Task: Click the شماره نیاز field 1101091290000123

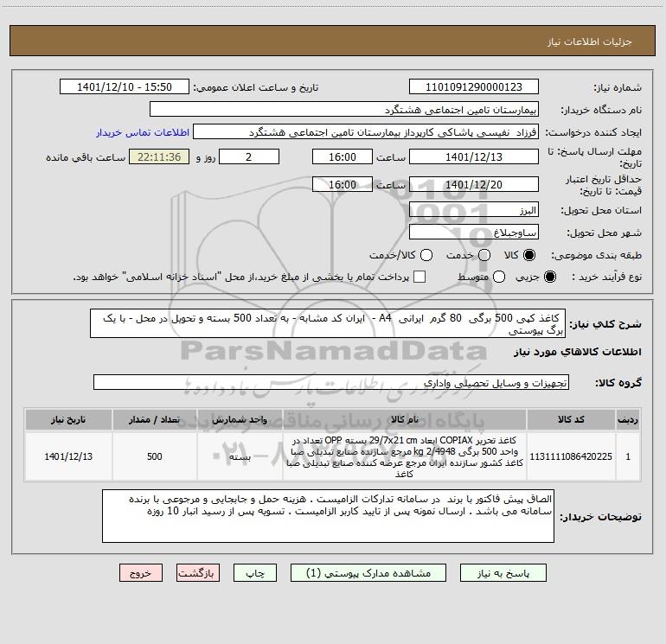Action: [x=474, y=87]
